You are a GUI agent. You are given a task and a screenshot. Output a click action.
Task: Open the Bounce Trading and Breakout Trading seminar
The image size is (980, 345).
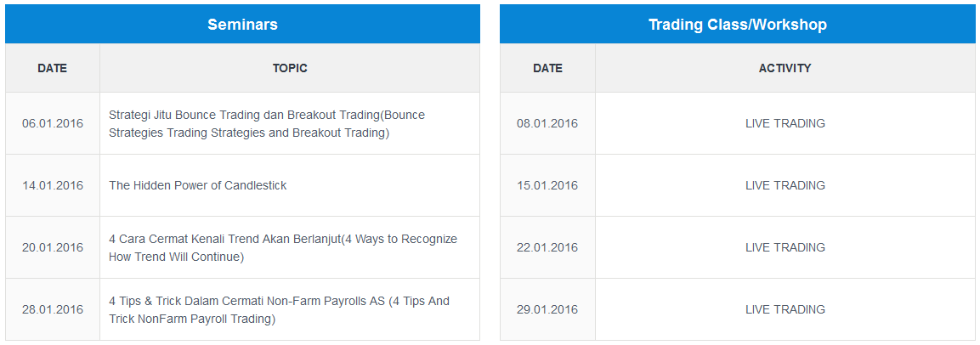tap(267, 124)
